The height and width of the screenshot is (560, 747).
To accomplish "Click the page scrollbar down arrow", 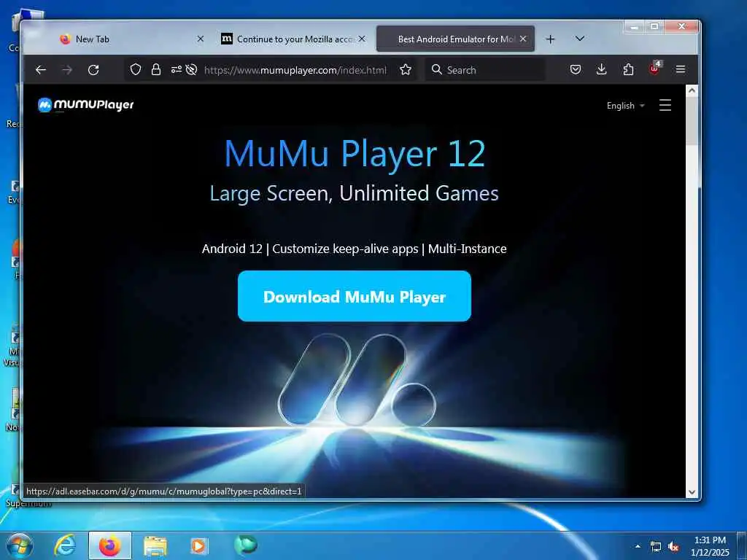I will pyautogui.click(x=692, y=492).
